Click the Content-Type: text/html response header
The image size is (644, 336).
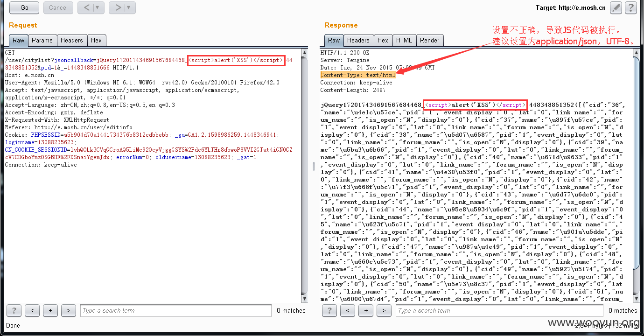[x=358, y=75]
